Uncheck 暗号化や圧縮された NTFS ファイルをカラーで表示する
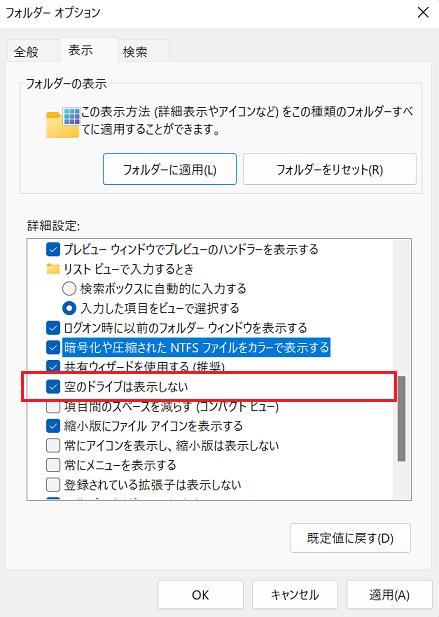 coord(53,347)
